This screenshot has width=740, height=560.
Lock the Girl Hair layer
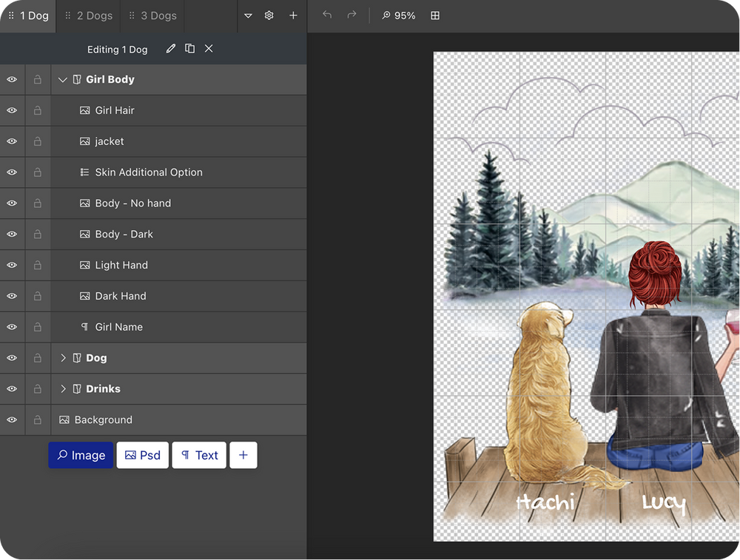38,110
